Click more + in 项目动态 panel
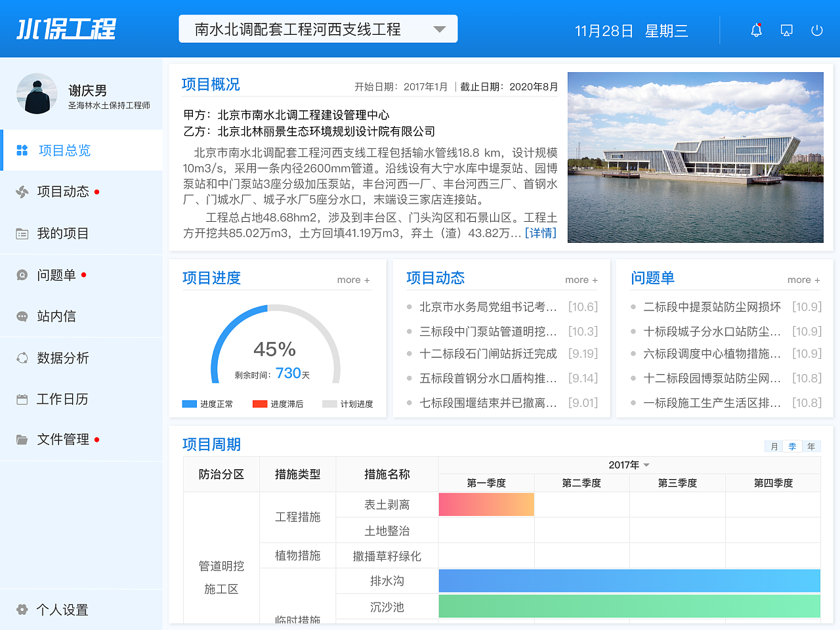 [581, 280]
